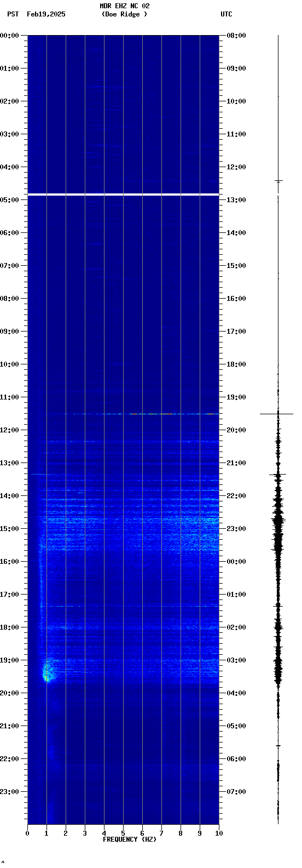Click the UTC time label '13:00'
The image size is (302, 868).
pos(236,200)
